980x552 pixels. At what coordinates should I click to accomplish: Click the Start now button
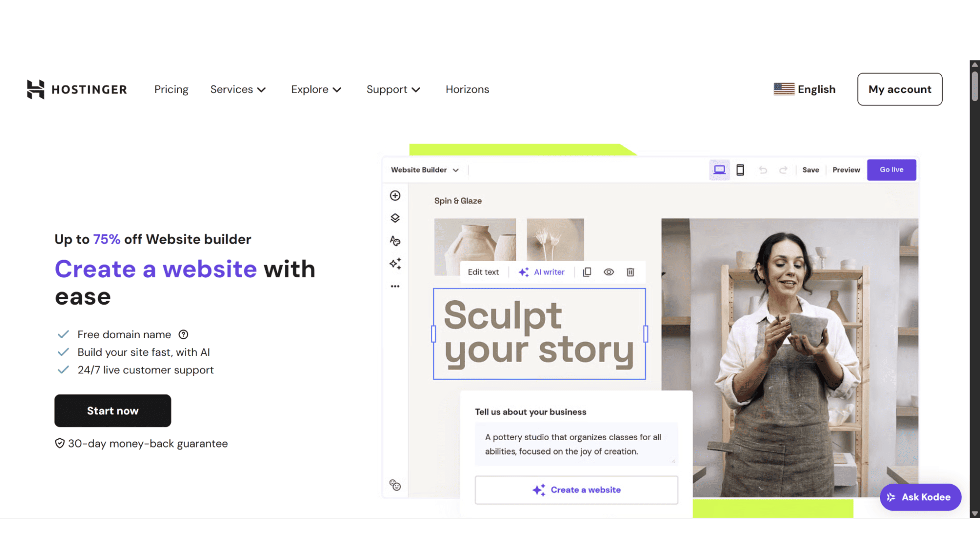point(113,411)
